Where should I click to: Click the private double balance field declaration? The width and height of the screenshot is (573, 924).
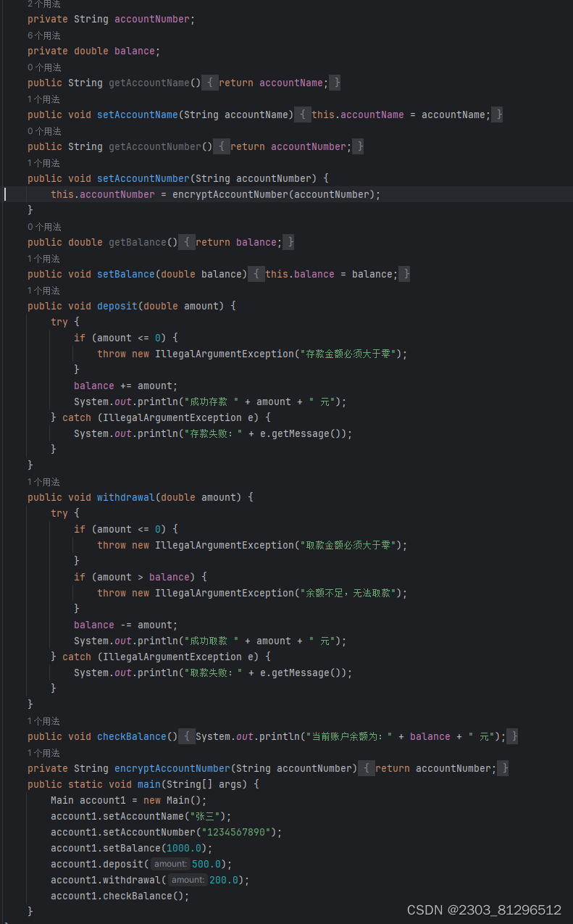pos(94,51)
